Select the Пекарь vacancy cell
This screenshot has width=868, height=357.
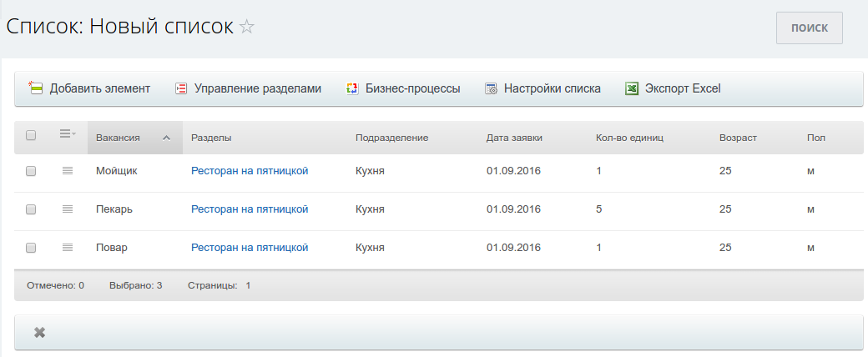[114, 209]
